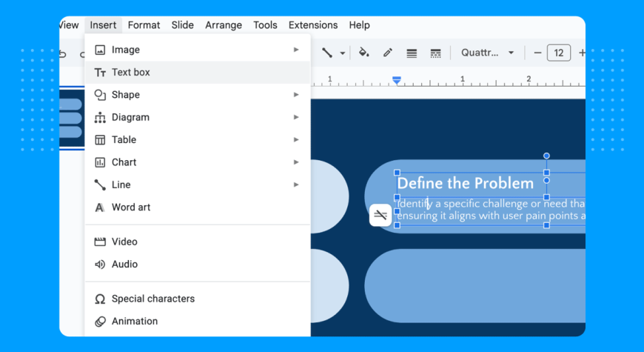
Task: Choose Diagram from Insert menu
Action: coord(198,117)
